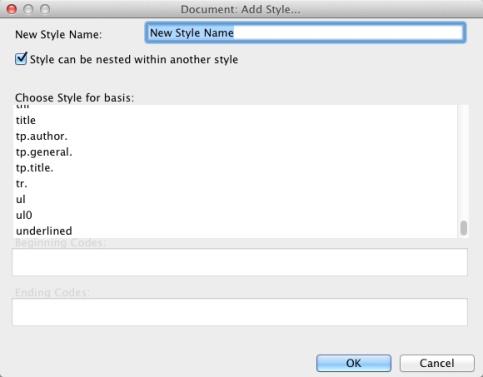Confirm with the OK button
The width and height of the screenshot is (483, 377).
(x=354, y=363)
